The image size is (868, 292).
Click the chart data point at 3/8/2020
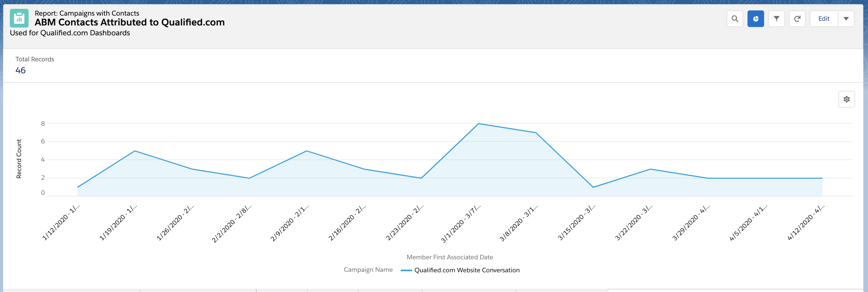pyautogui.click(x=536, y=132)
